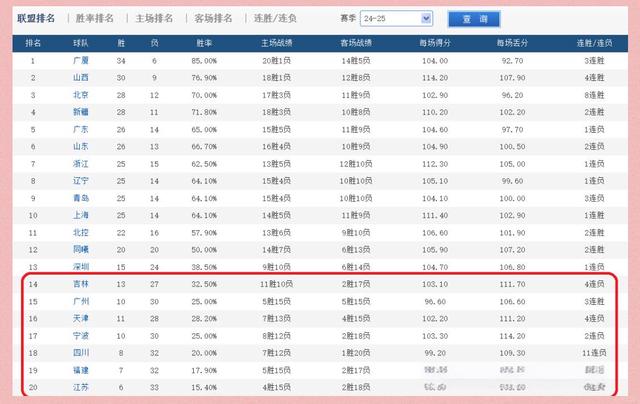Click the 吉林 team name

point(82,285)
